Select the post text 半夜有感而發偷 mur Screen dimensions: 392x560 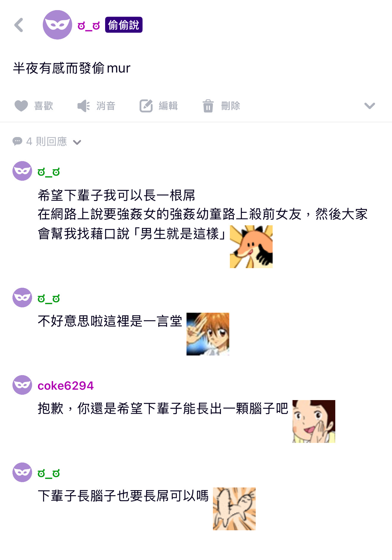pyautogui.click(x=72, y=68)
